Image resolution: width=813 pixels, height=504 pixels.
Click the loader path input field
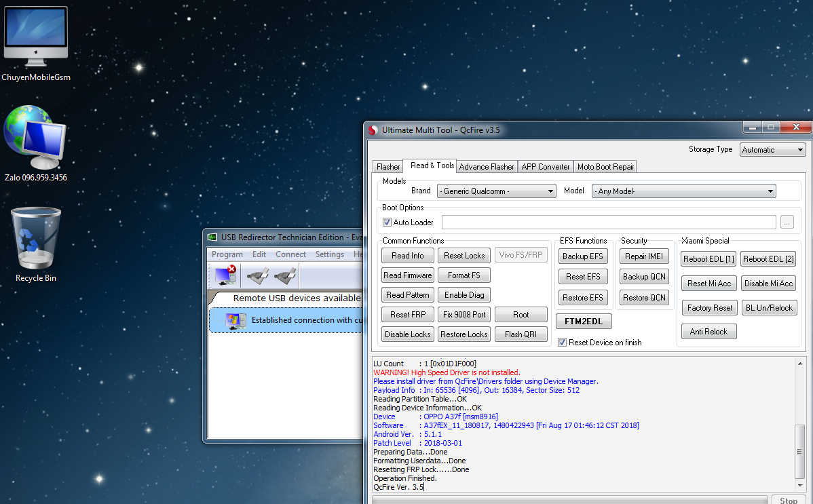[x=609, y=222]
